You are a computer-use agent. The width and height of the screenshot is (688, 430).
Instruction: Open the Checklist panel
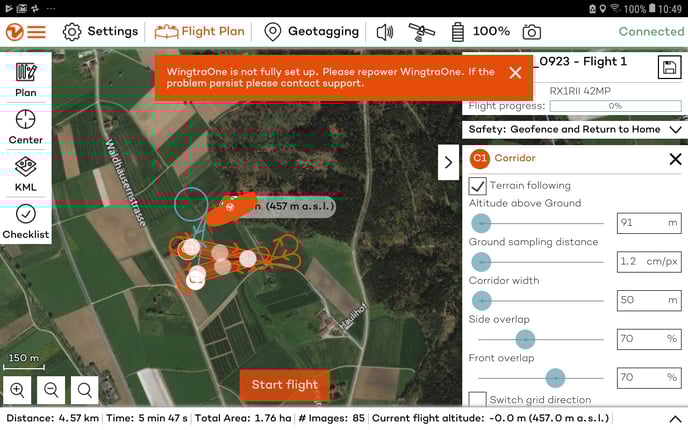(x=26, y=222)
